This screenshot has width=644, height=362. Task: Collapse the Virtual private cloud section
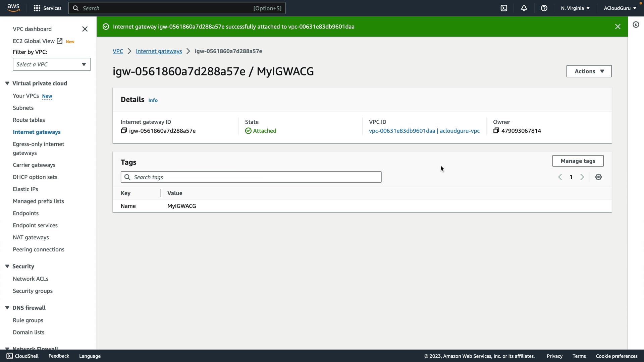7,83
